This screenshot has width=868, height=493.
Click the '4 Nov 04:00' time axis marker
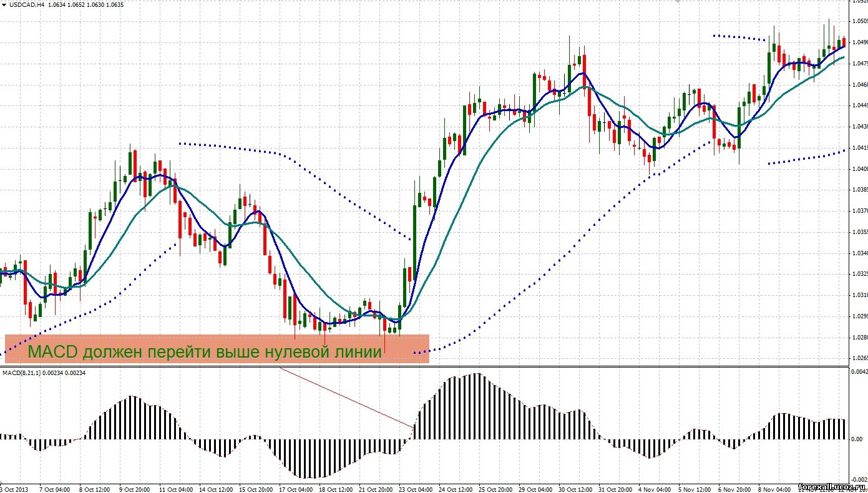(655, 489)
